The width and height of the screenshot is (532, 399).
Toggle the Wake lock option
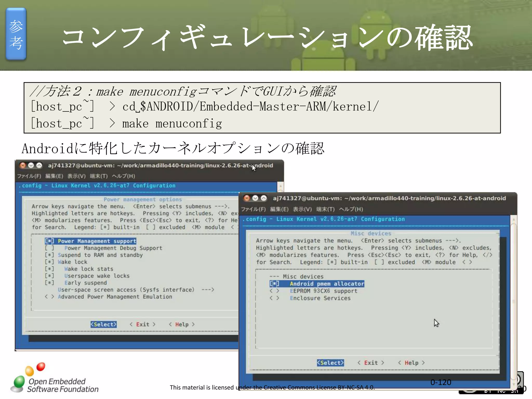tap(49, 262)
